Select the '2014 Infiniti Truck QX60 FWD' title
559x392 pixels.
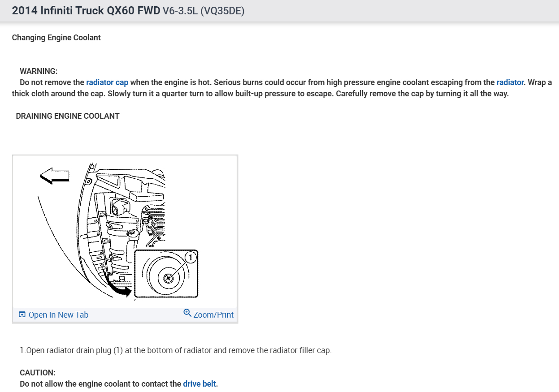(86, 11)
